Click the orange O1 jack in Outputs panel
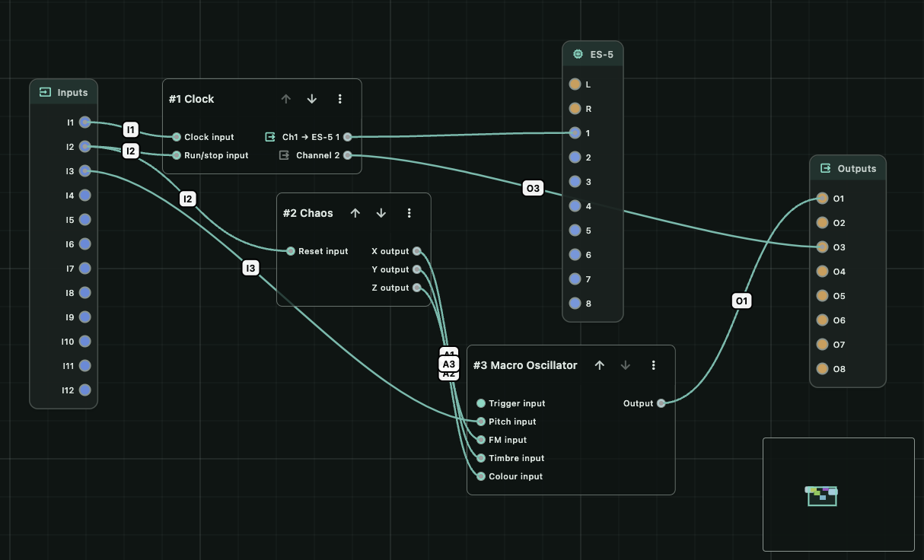 point(822,199)
